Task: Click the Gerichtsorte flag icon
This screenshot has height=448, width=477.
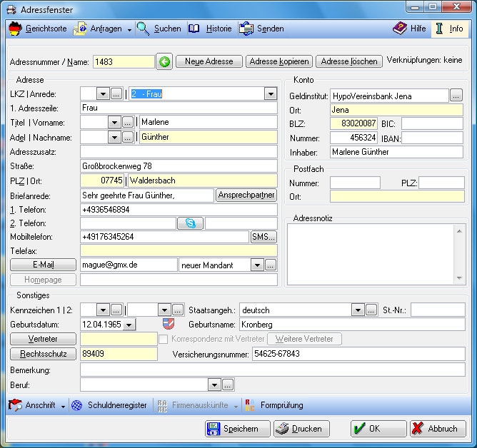Action: pos(16,29)
